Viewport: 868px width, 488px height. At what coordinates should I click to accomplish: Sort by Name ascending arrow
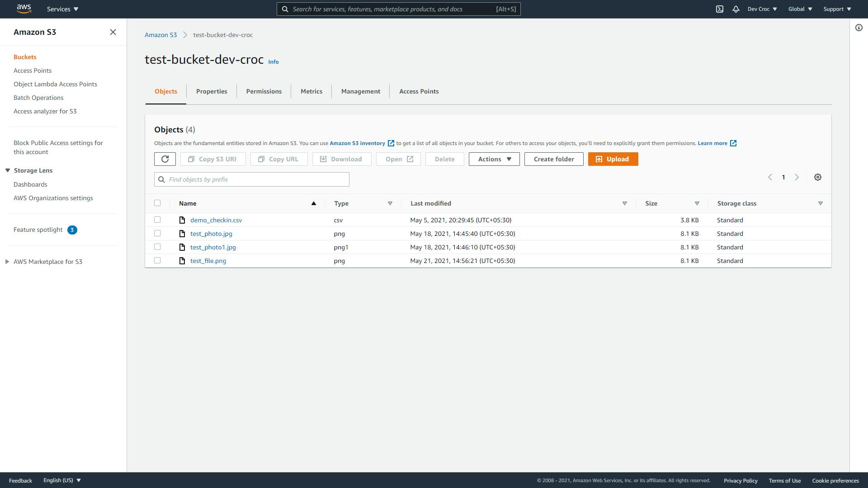314,203
